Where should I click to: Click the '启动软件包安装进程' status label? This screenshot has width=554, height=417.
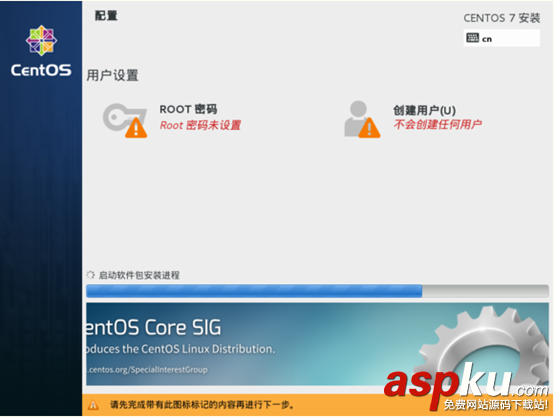coord(139,275)
